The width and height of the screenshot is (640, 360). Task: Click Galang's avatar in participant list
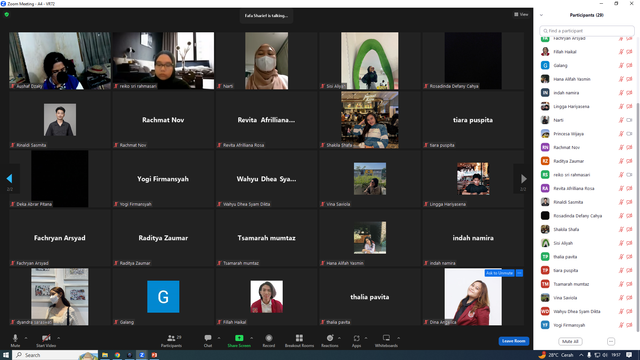pyautogui.click(x=545, y=65)
